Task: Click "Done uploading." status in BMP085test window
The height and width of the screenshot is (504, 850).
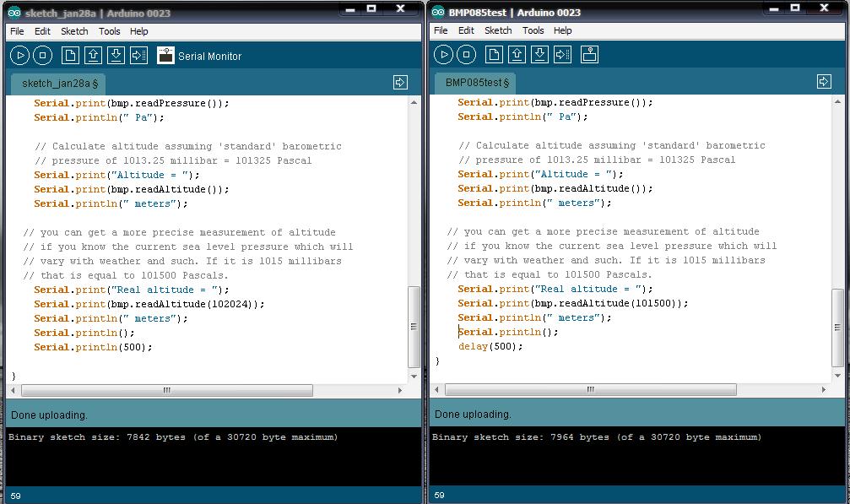Action: pyautogui.click(x=473, y=414)
